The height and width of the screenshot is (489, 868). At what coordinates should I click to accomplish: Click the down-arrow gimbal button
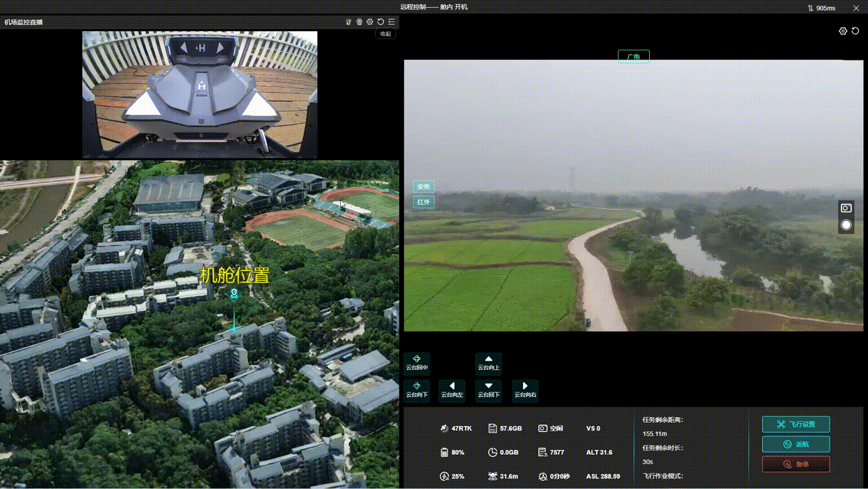point(489,391)
